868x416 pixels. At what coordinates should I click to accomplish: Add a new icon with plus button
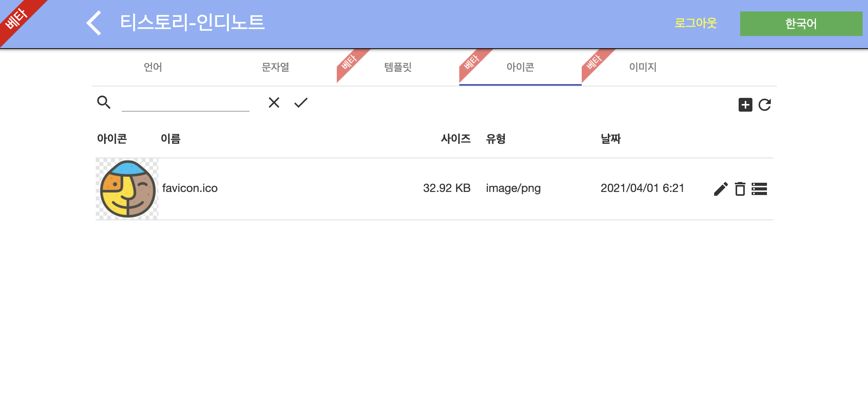745,105
